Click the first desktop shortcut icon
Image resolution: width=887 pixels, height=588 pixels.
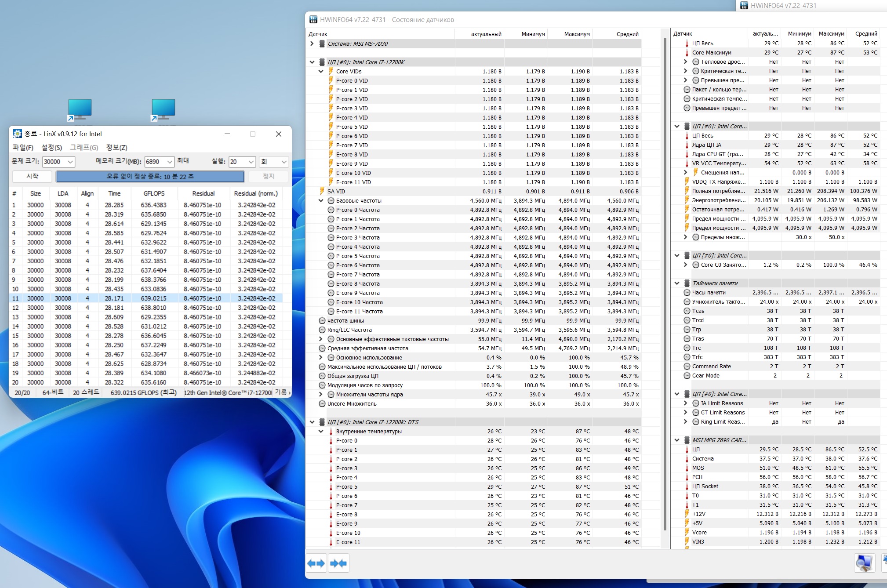(x=80, y=109)
